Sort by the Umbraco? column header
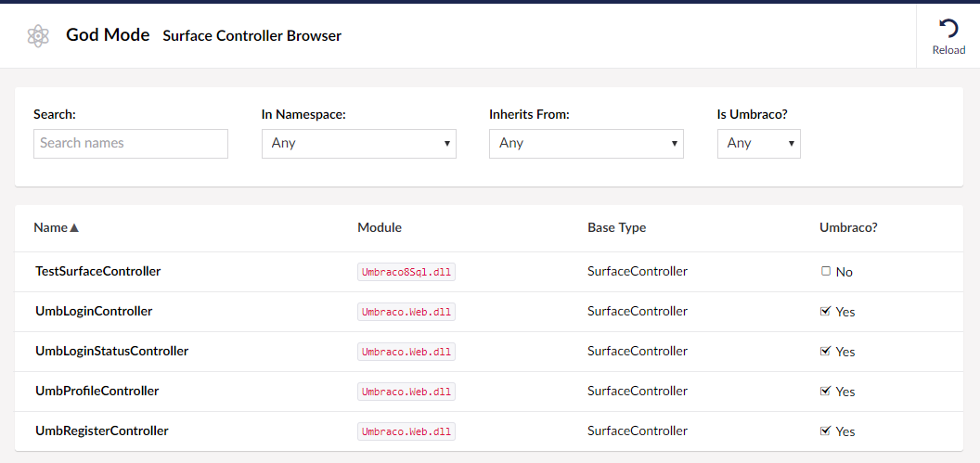This screenshot has height=463, width=980. [849, 228]
